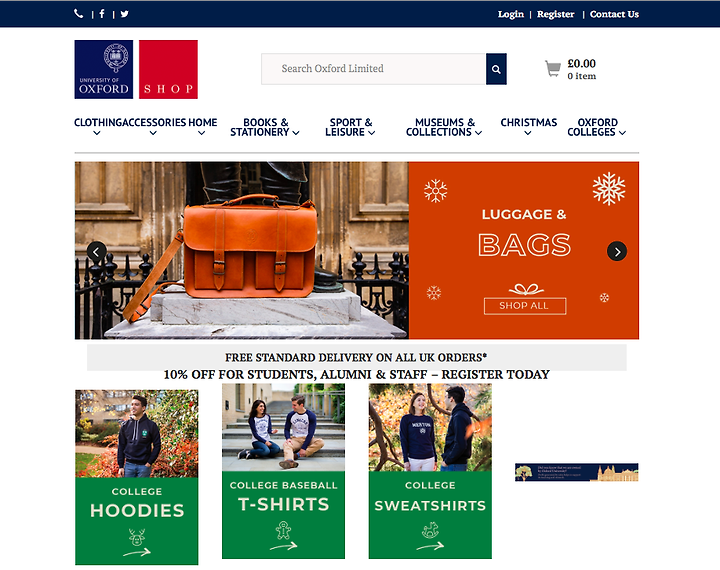Click the Register link

556,14
